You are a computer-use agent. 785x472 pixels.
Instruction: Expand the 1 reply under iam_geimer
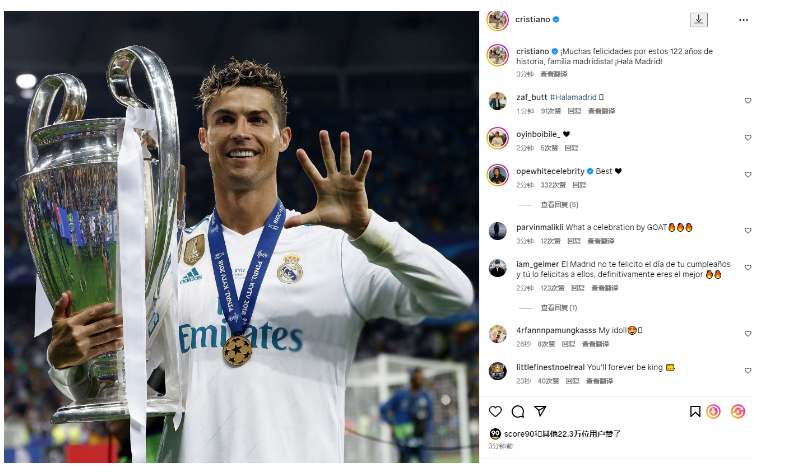click(x=559, y=308)
